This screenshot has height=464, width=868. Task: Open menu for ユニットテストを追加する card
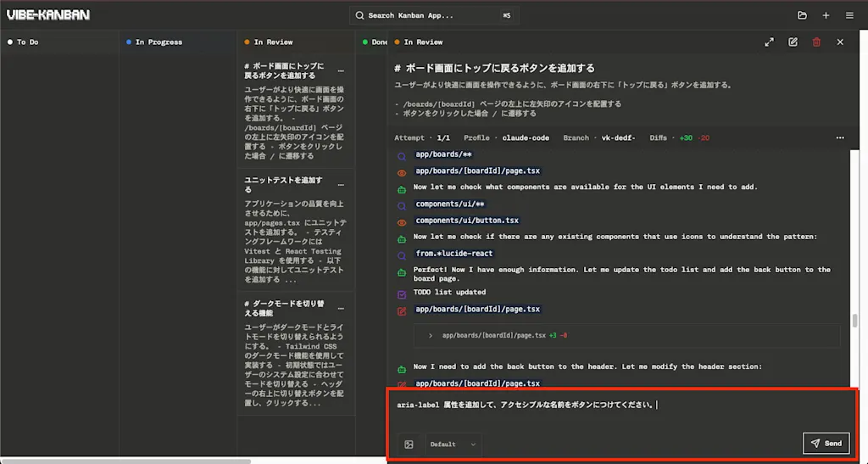[x=341, y=185]
